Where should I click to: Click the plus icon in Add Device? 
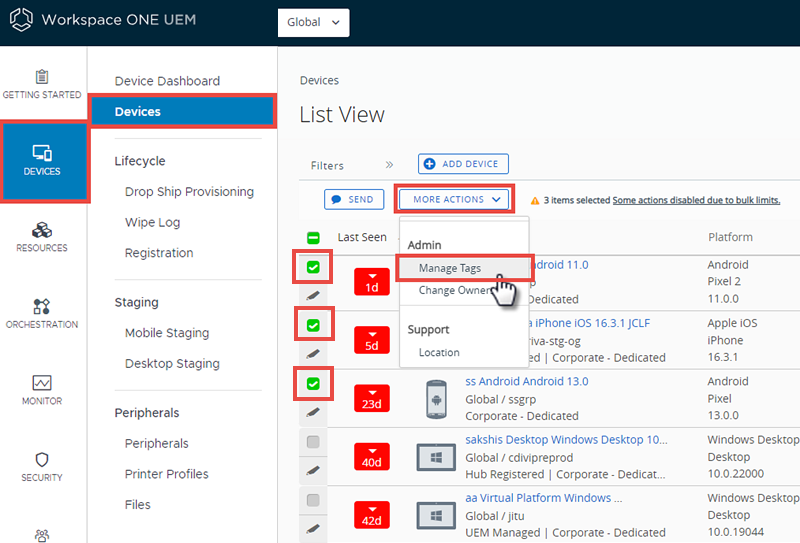click(x=430, y=164)
